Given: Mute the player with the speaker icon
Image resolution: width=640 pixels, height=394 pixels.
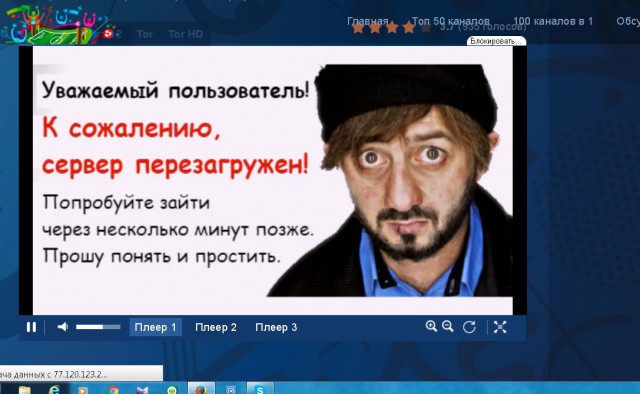Looking at the screenshot, I should [63, 327].
